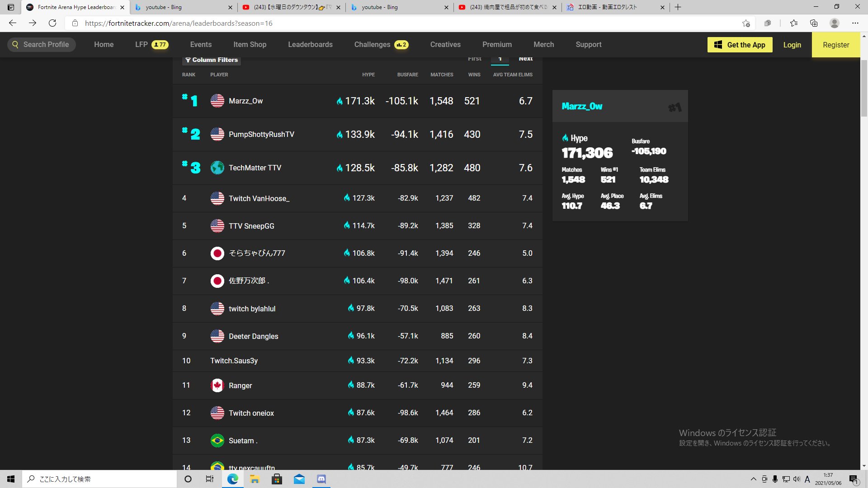Open Windows Start menu
The width and height of the screenshot is (868, 488).
11,479
